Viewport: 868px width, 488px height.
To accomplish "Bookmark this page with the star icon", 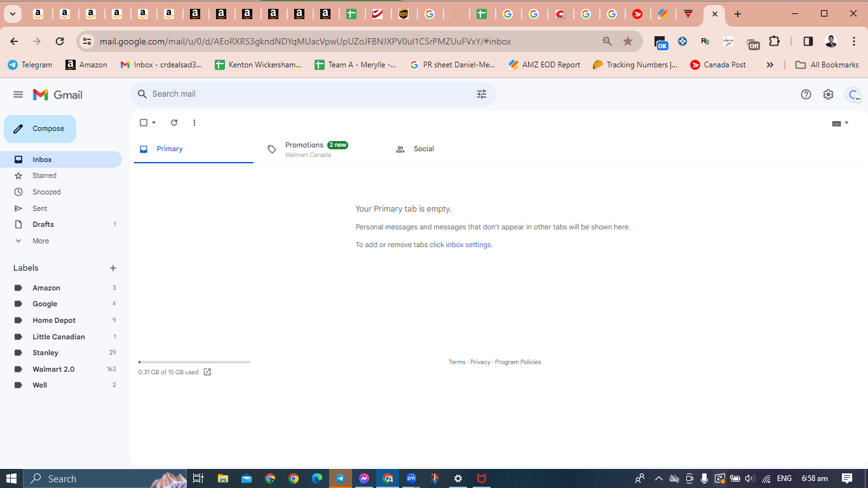I will pyautogui.click(x=628, y=41).
